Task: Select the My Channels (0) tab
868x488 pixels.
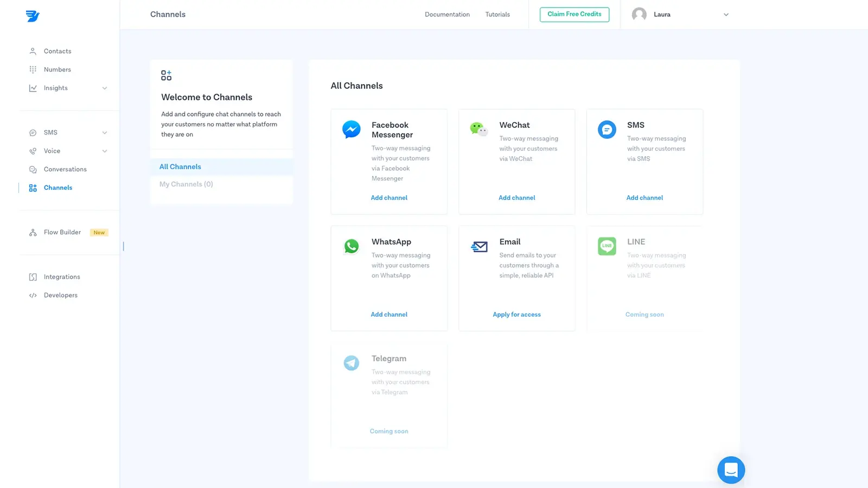Action: tap(221, 184)
